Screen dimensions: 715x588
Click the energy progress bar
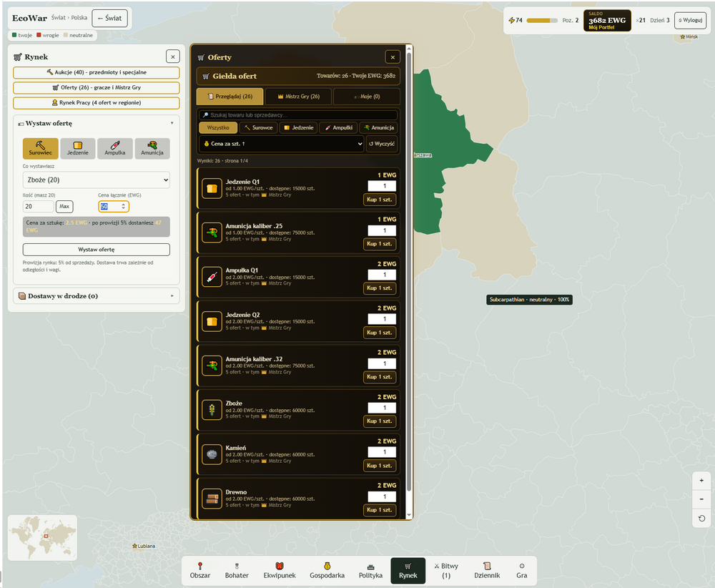(x=542, y=21)
